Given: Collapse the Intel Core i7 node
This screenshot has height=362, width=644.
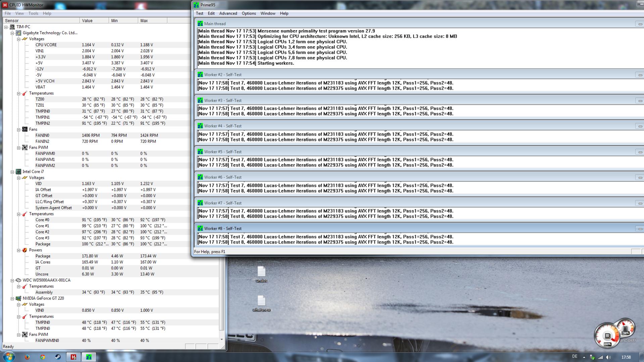Looking at the screenshot, I should [12, 172].
